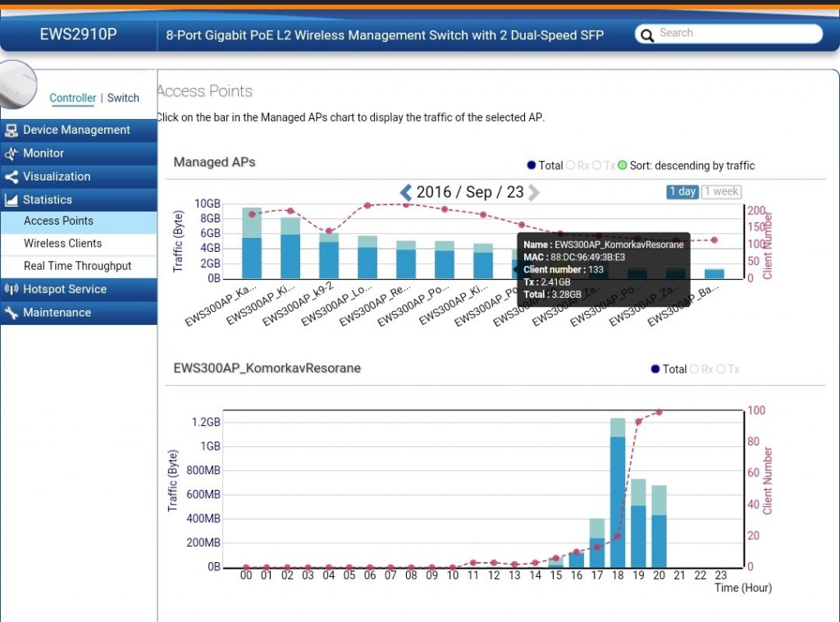Click the access point device thumbnail

coord(17,85)
